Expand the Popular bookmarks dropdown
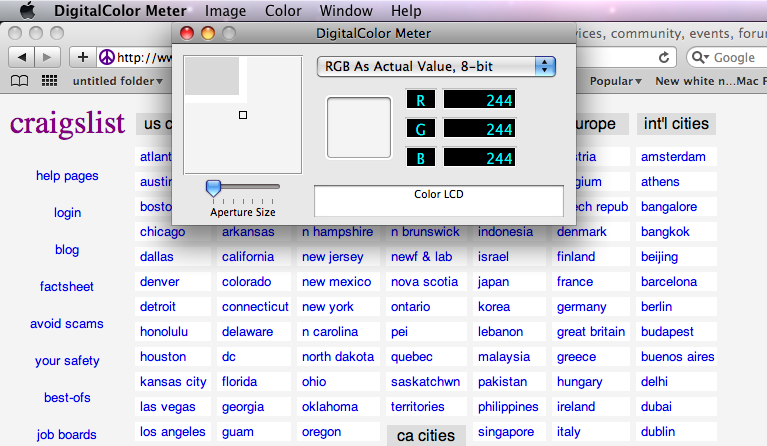Image resolution: width=767 pixels, height=446 pixels. pyautogui.click(x=615, y=81)
